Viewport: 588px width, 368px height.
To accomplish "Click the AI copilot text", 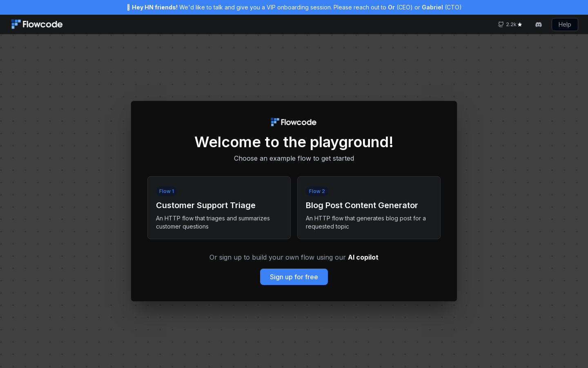I will click(x=363, y=257).
